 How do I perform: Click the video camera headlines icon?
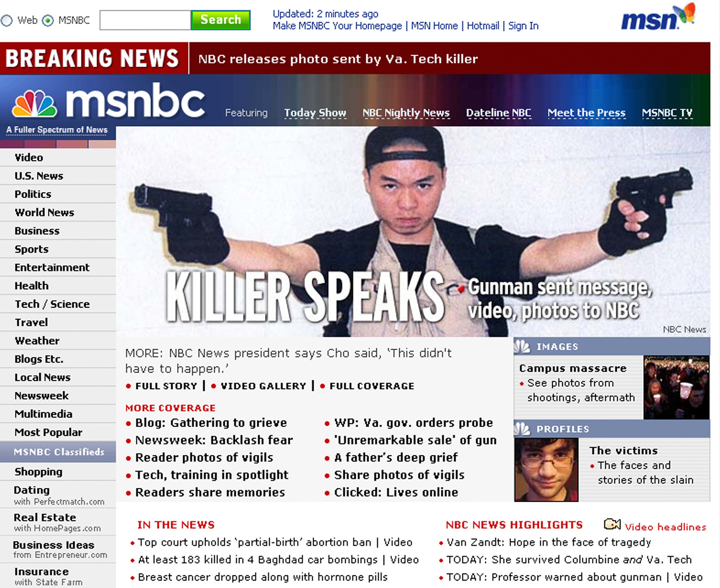click(x=612, y=524)
